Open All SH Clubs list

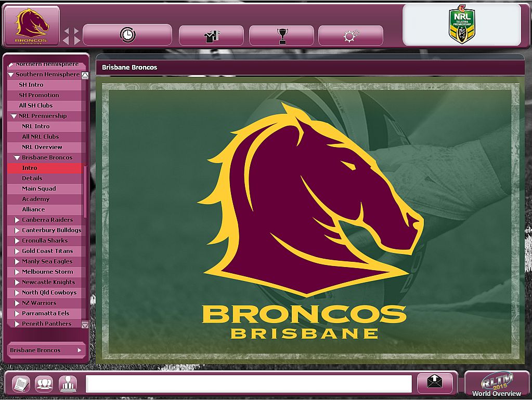coord(44,105)
